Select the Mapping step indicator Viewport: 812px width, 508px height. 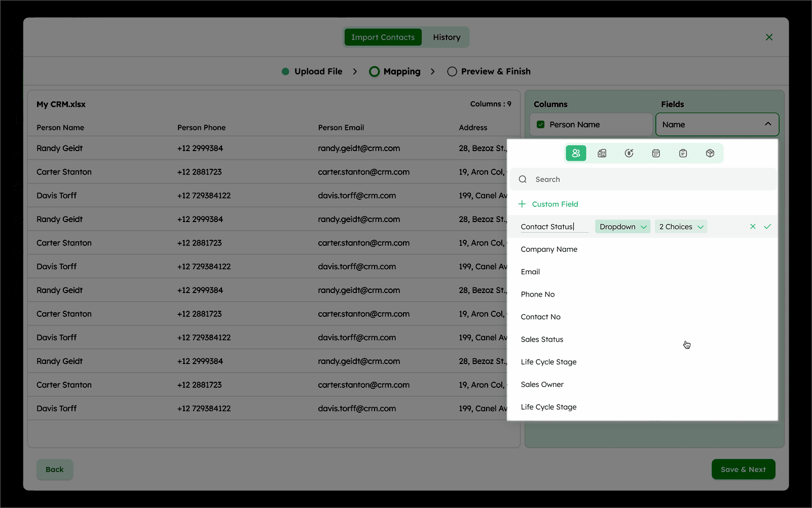[375, 71]
